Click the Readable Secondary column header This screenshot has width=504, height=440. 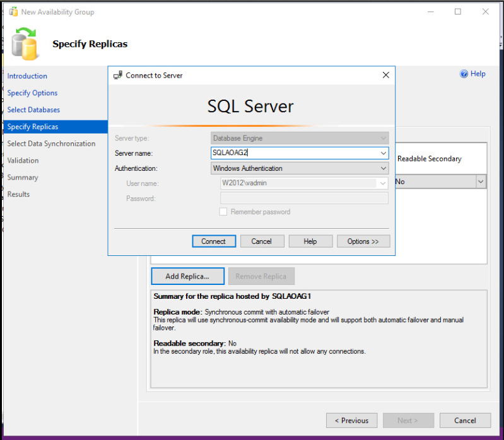429,159
